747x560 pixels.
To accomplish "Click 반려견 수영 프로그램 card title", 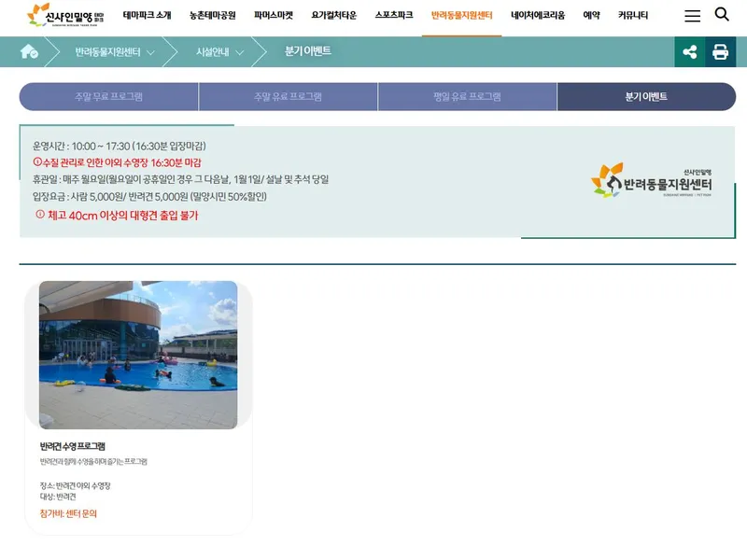I will pos(73,446).
